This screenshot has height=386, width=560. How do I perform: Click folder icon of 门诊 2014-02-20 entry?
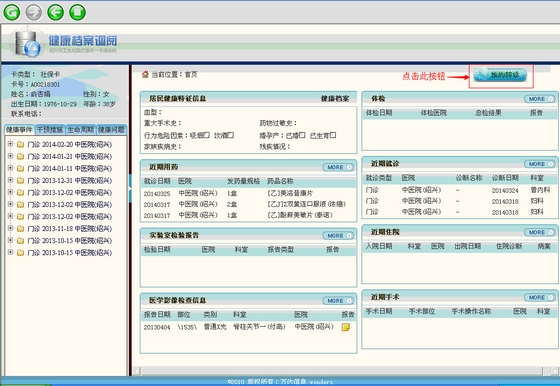point(20,145)
